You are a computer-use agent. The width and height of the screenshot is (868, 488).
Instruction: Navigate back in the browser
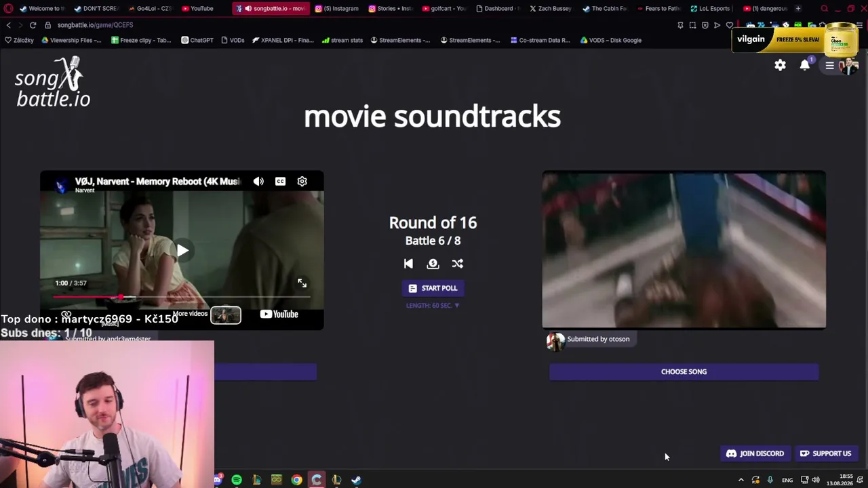(x=8, y=25)
